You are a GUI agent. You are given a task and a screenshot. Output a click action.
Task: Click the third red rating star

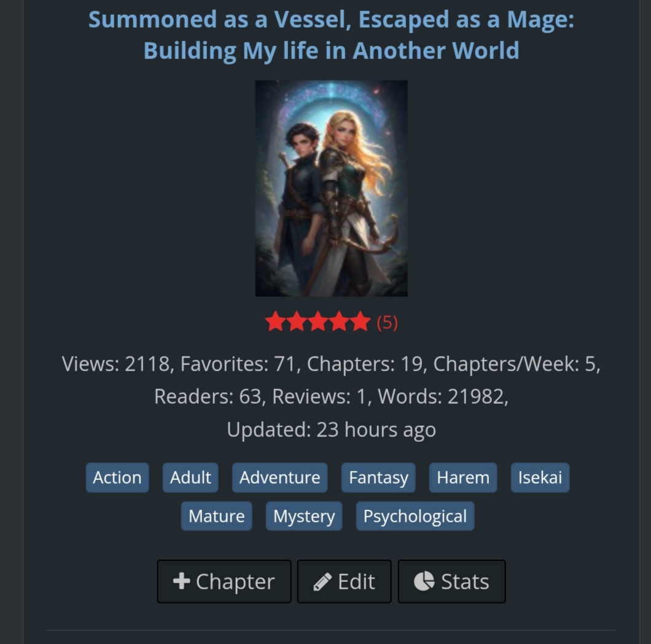tap(318, 321)
